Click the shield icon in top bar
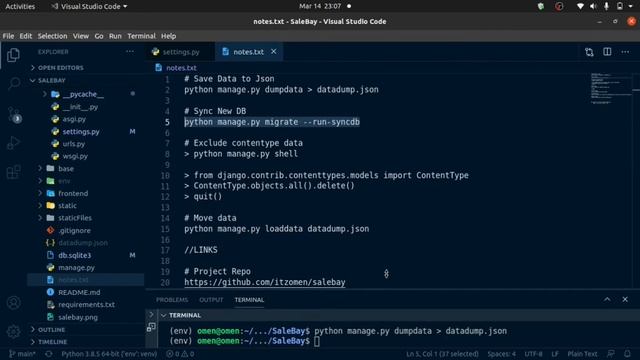 tap(541, 7)
